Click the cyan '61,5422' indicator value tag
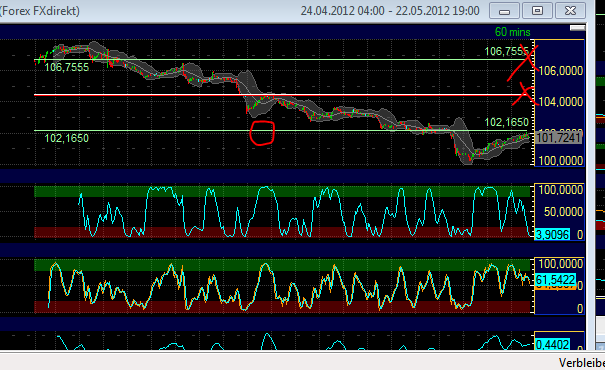This screenshot has width=605, height=371. pos(556,280)
